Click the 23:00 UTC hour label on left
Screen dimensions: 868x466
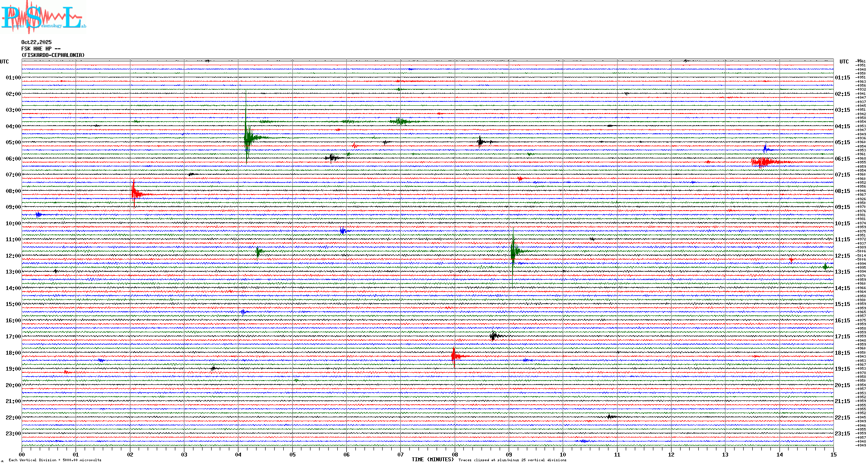pyautogui.click(x=13, y=434)
